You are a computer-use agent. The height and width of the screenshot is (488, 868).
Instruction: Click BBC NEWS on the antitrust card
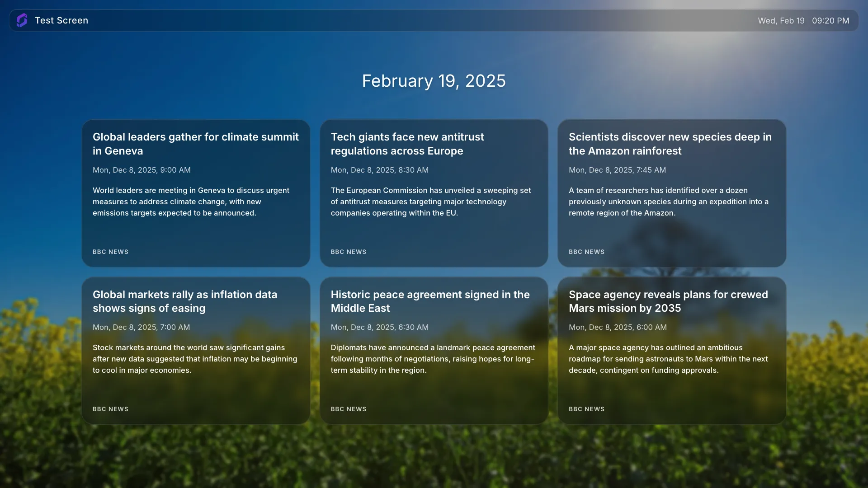tap(349, 252)
